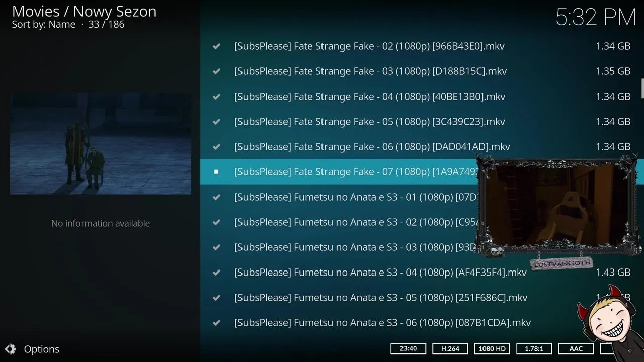Click watched checkmark for Fumetsu no Anata 03
Viewport: 644px width, 362px height.
pyautogui.click(x=216, y=247)
